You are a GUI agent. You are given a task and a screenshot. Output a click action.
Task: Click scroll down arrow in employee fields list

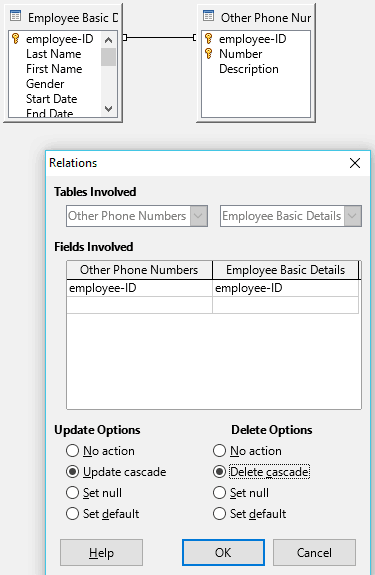109,109
